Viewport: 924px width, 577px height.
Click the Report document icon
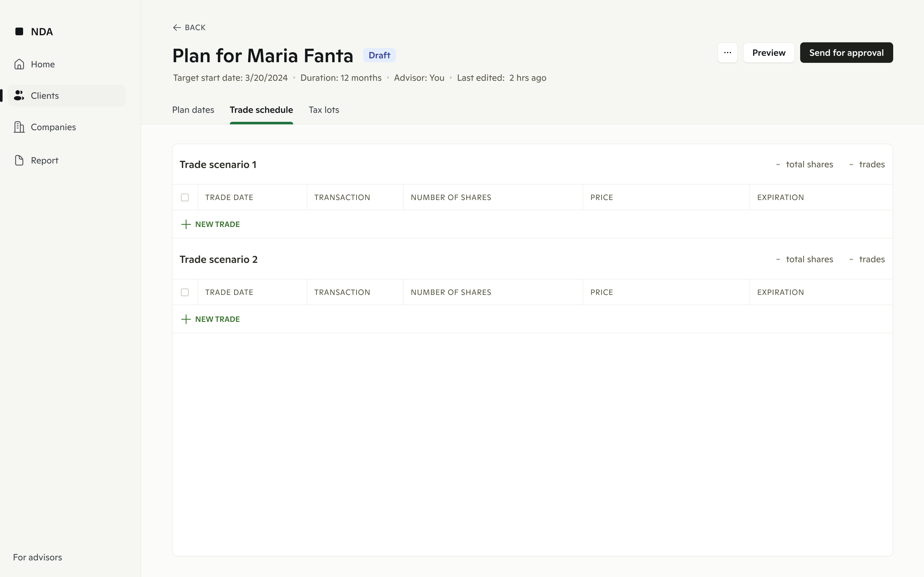[19, 160]
